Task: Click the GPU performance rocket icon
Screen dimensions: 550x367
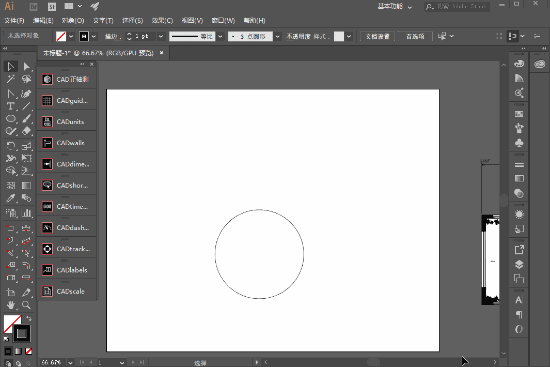Action: (95, 6)
